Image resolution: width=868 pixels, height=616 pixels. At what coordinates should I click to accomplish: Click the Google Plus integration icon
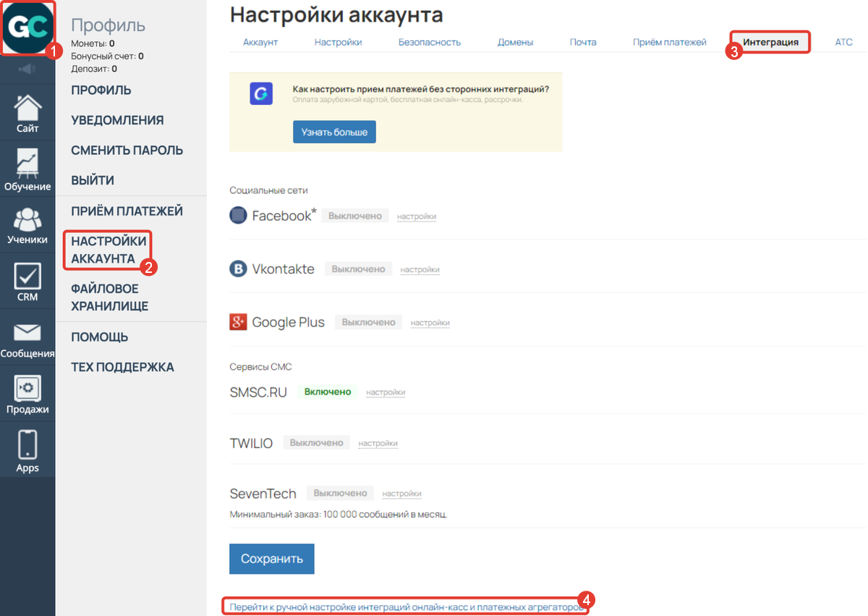tap(238, 321)
